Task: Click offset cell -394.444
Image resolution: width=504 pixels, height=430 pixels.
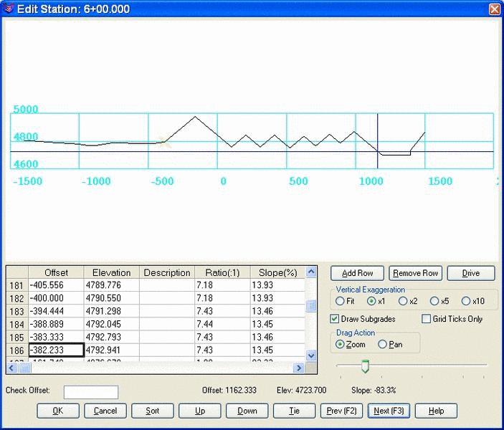Action: (56, 311)
